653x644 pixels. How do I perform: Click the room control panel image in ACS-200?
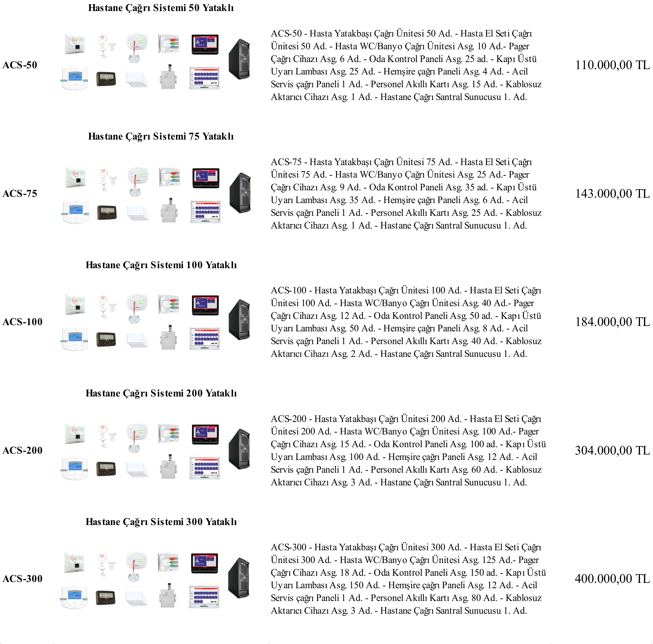(75, 468)
